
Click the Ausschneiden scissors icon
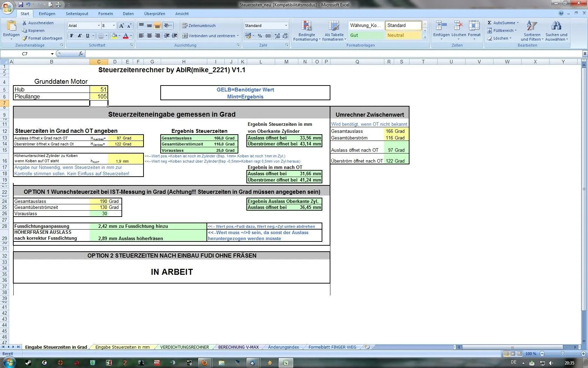point(24,23)
